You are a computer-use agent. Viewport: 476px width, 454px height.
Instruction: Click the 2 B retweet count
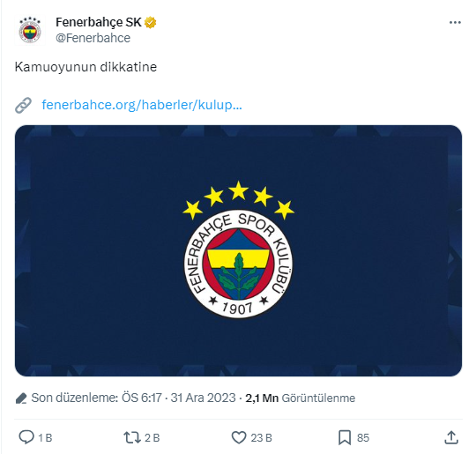coord(152,438)
